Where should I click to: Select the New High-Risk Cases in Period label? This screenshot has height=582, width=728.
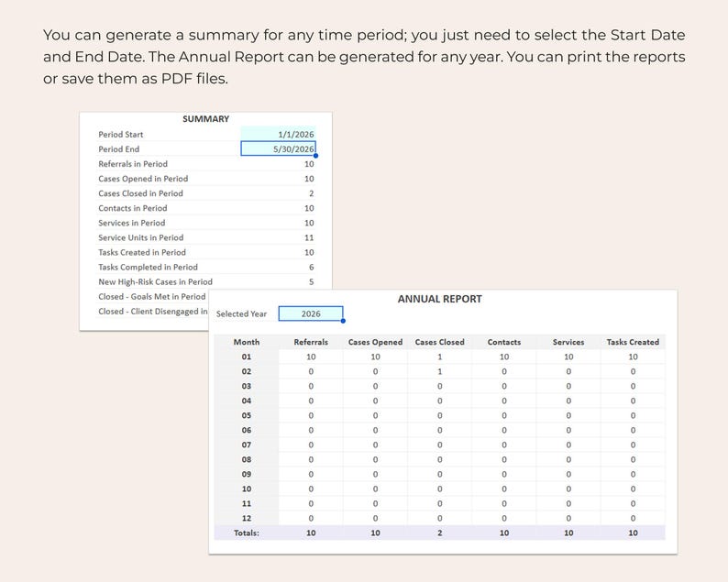[155, 281]
